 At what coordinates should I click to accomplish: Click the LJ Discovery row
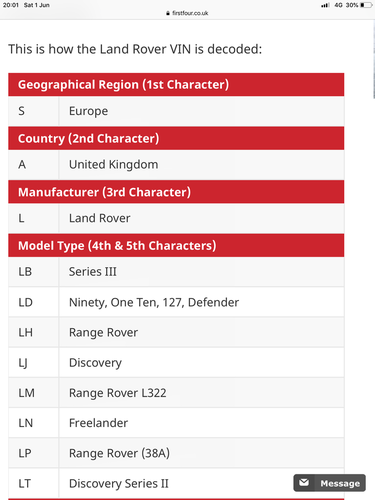tap(176, 362)
